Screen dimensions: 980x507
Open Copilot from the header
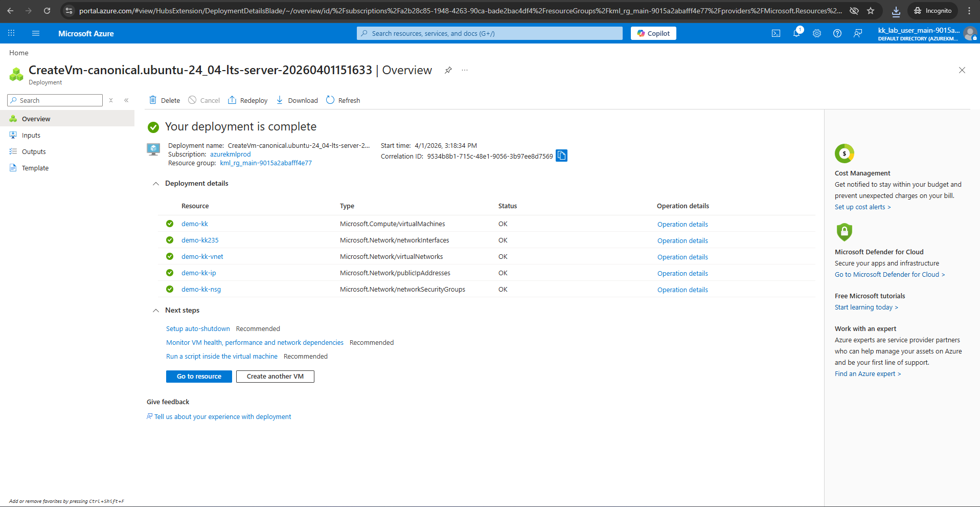coord(653,33)
